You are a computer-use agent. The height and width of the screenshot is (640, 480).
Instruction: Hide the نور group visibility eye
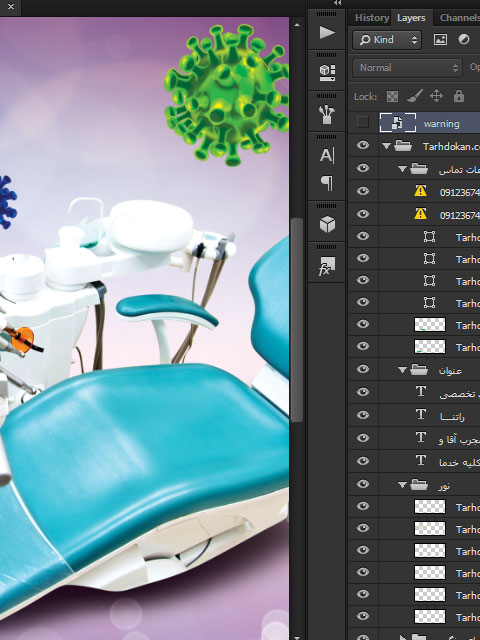coord(363,484)
